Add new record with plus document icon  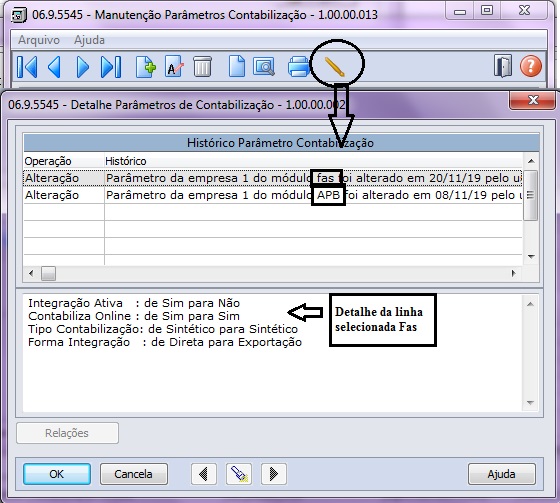[x=145, y=67]
